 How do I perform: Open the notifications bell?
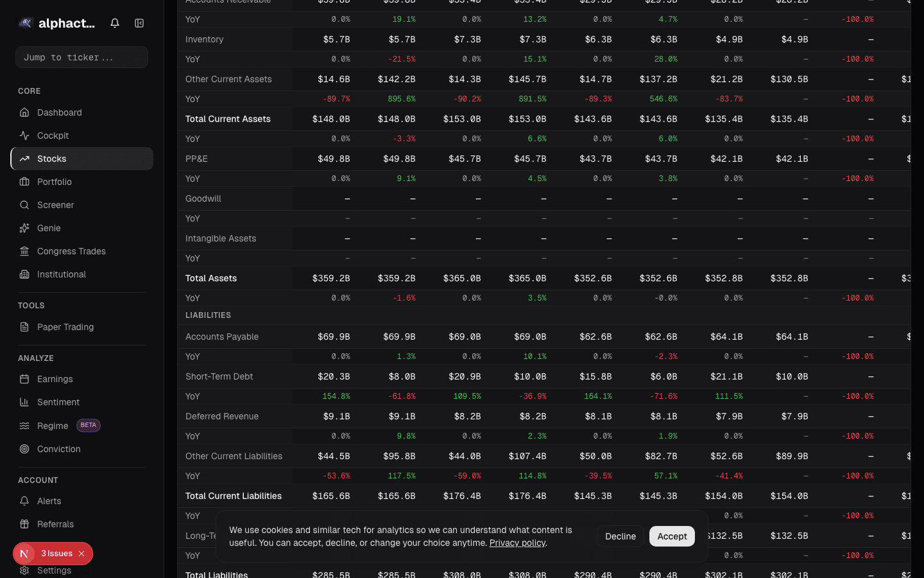click(114, 22)
